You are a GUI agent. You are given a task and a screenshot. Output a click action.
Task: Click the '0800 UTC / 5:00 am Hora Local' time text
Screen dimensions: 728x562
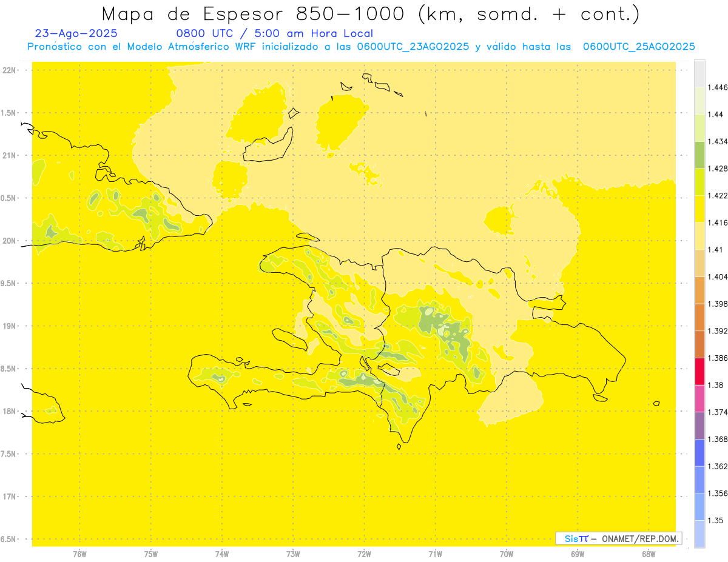click(x=274, y=34)
